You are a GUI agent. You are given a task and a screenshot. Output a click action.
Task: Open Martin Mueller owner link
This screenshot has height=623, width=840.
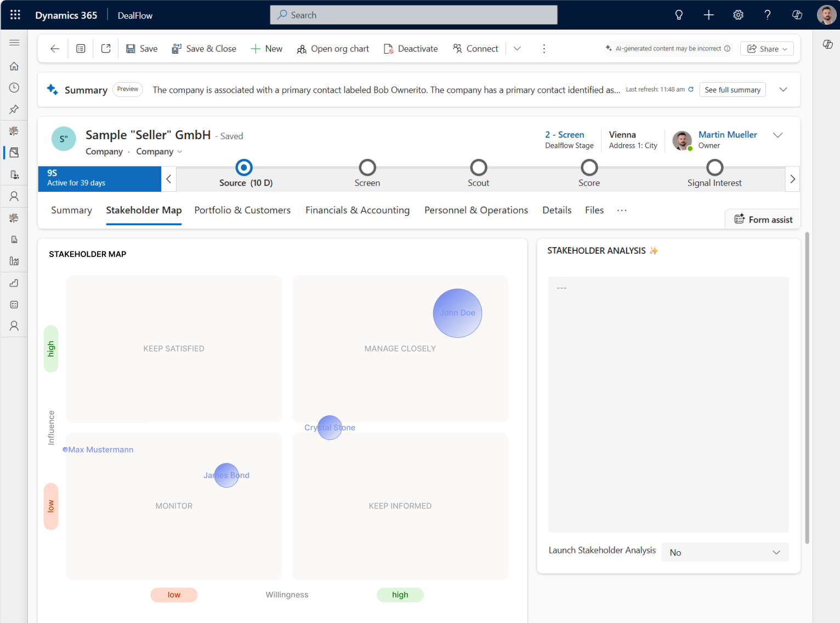click(728, 135)
